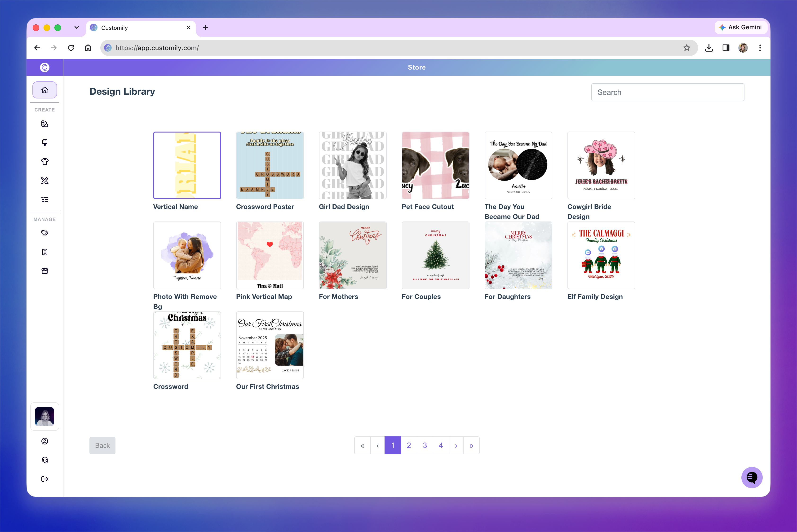Viewport: 797px width, 532px height.
Task: Open a new browser tab
Action: 205,27
